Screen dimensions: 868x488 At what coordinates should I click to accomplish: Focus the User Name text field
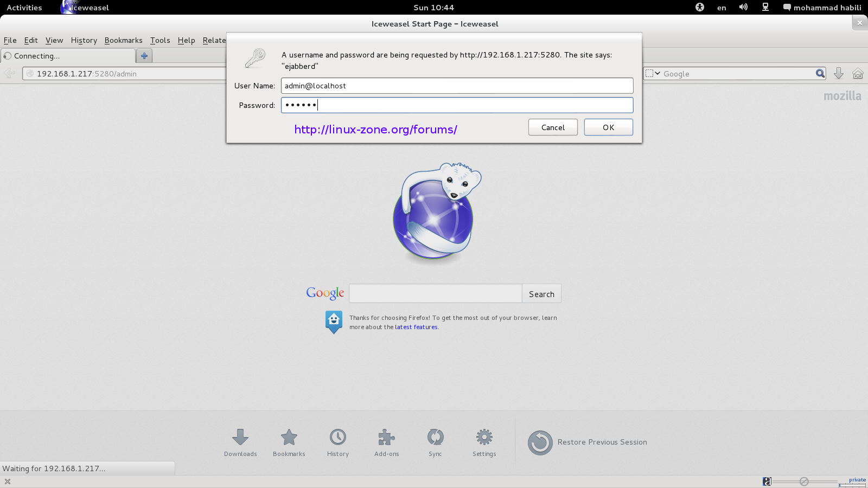(457, 86)
